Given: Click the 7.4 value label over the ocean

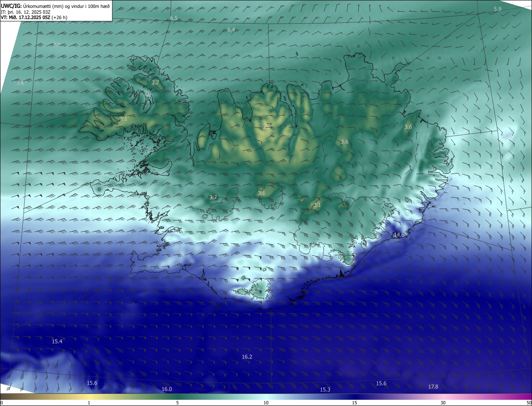Looking at the screenshot, I should click(20, 83).
